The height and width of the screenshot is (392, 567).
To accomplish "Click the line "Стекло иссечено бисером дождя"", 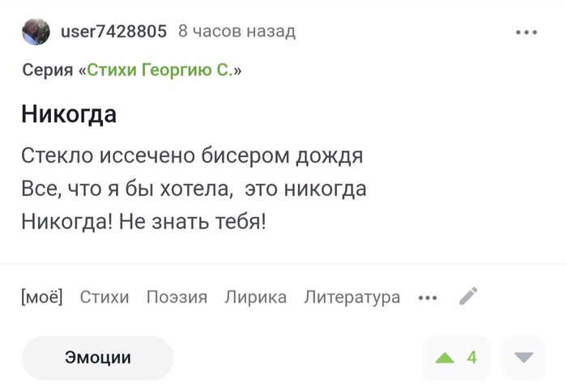I will (x=192, y=156).
